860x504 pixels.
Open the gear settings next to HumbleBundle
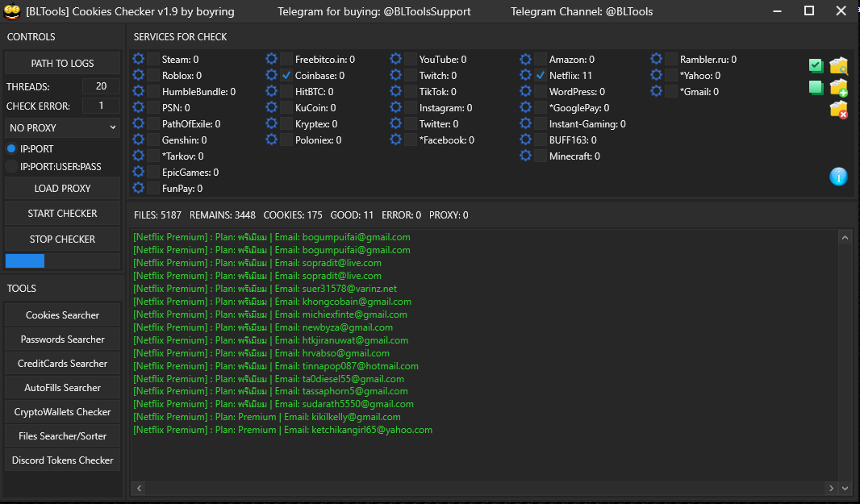[x=138, y=91]
